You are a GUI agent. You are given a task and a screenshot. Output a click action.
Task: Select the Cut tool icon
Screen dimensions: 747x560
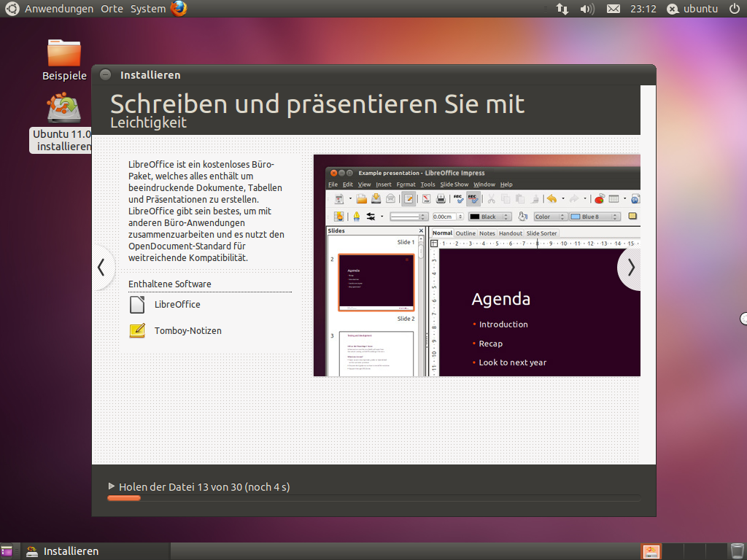[490, 199]
